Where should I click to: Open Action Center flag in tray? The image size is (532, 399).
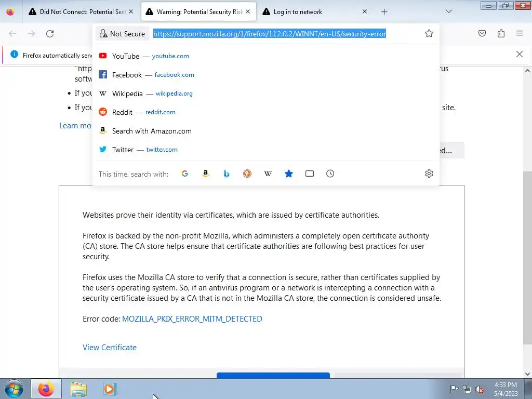click(x=454, y=389)
